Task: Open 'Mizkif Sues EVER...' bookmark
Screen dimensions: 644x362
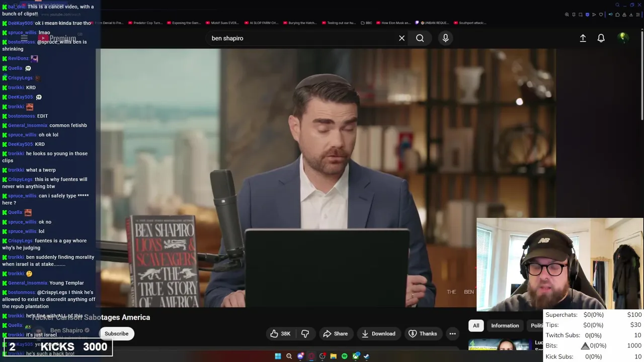Action: click(222, 23)
